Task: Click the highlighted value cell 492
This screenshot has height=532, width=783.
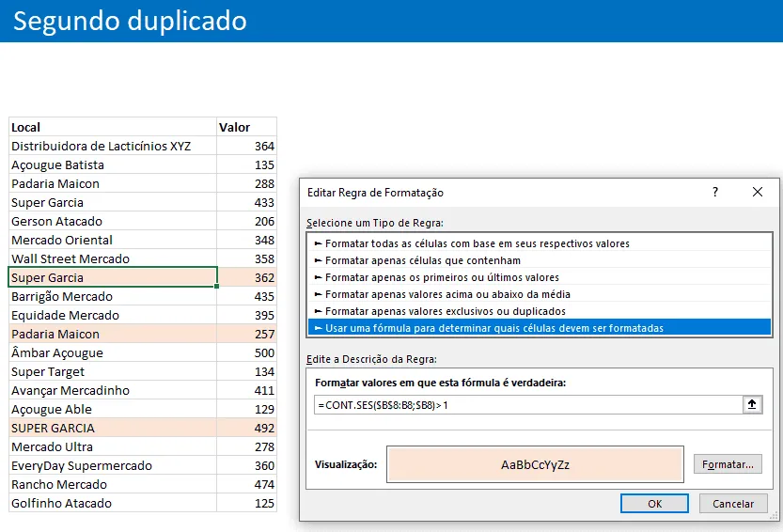Action: pyautogui.click(x=246, y=428)
